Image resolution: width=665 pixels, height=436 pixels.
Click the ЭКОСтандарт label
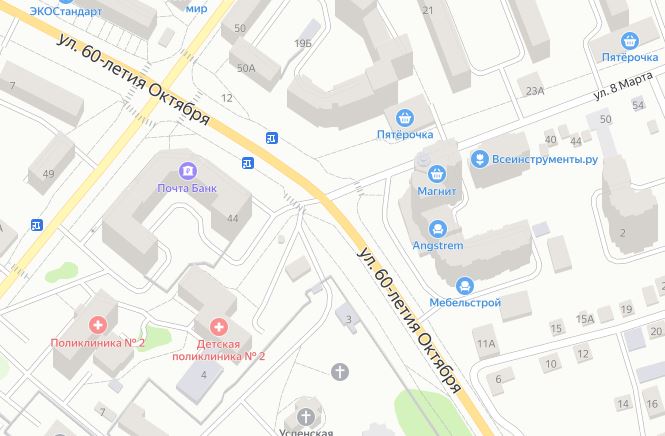(x=66, y=11)
